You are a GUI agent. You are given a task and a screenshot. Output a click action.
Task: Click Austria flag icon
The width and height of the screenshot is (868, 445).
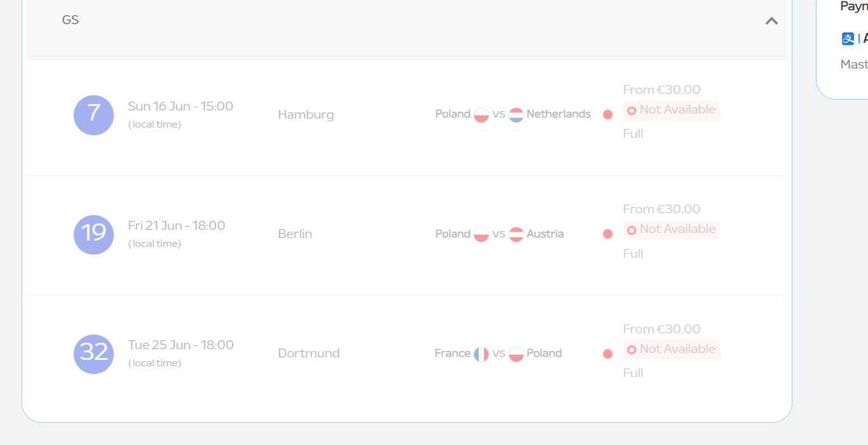(x=516, y=234)
